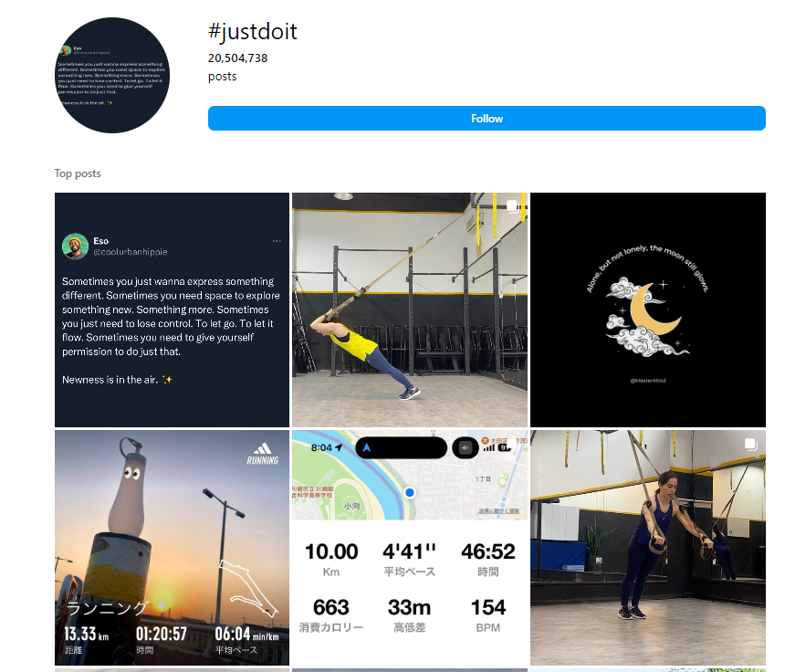Image resolution: width=806 pixels, height=672 pixels.
Task: Click the speaker mute icon on map post
Action: [x=465, y=447]
